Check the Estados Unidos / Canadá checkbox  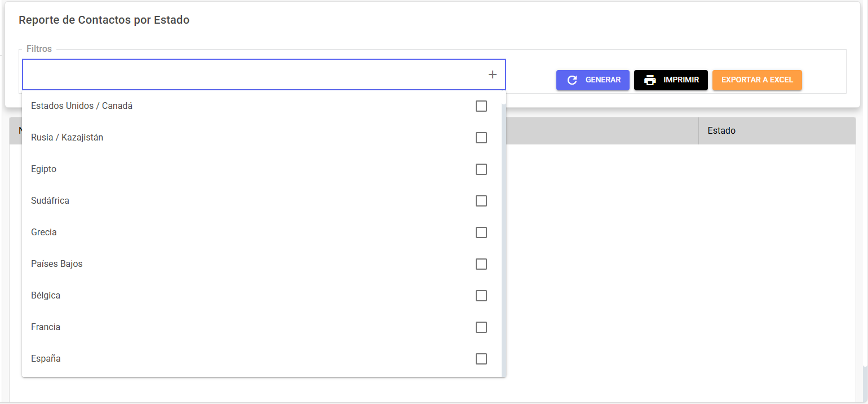tap(481, 106)
